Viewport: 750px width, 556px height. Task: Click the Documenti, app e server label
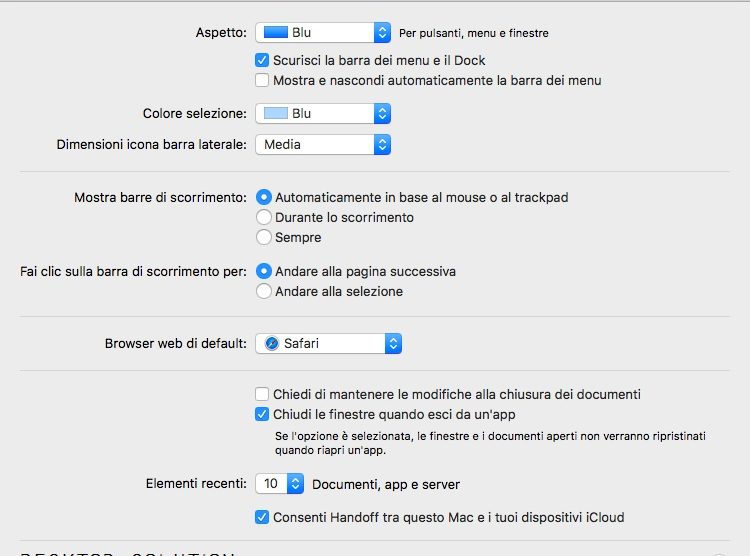(x=386, y=485)
